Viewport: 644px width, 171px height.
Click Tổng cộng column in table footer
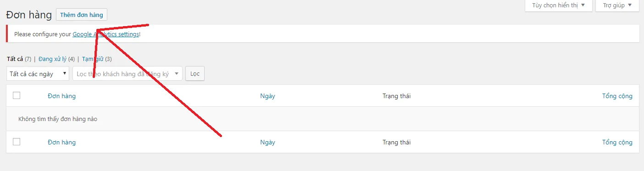pyautogui.click(x=617, y=142)
